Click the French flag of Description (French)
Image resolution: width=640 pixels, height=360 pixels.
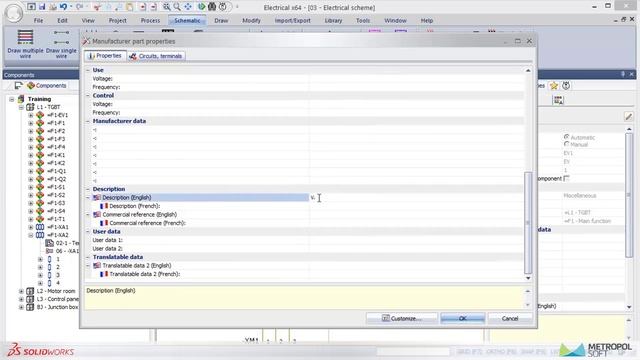point(104,206)
